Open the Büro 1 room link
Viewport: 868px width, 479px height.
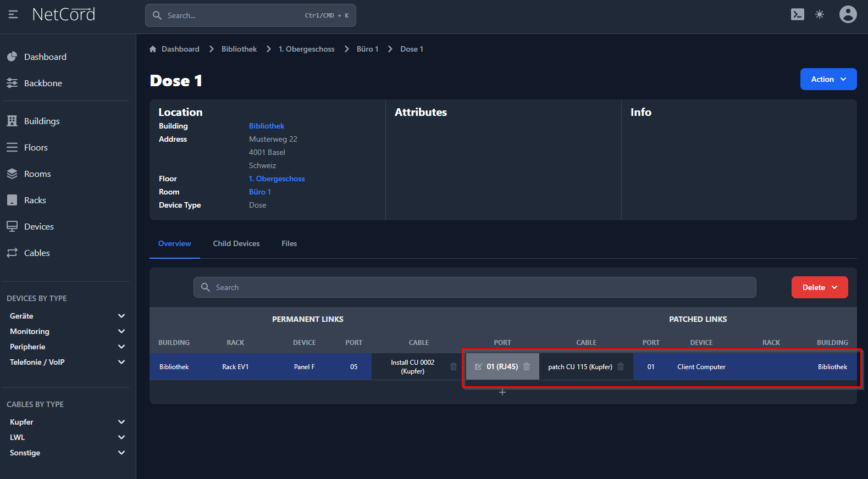tap(259, 192)
